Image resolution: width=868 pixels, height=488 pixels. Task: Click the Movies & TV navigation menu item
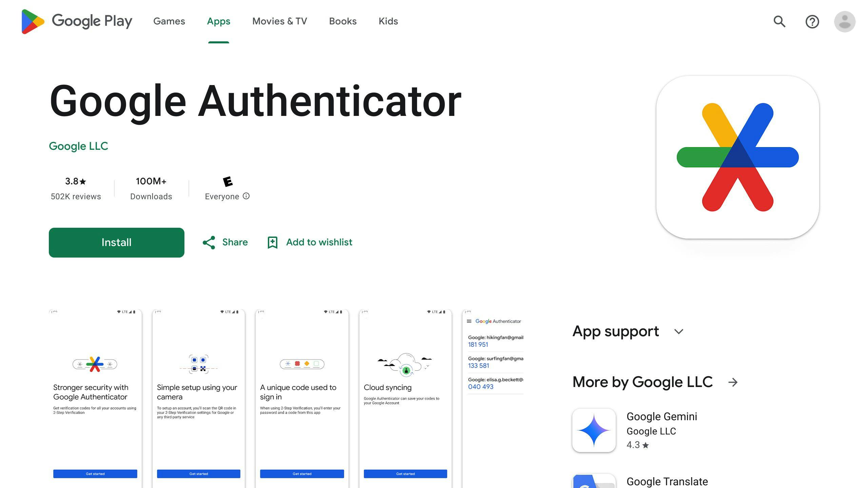280,21
